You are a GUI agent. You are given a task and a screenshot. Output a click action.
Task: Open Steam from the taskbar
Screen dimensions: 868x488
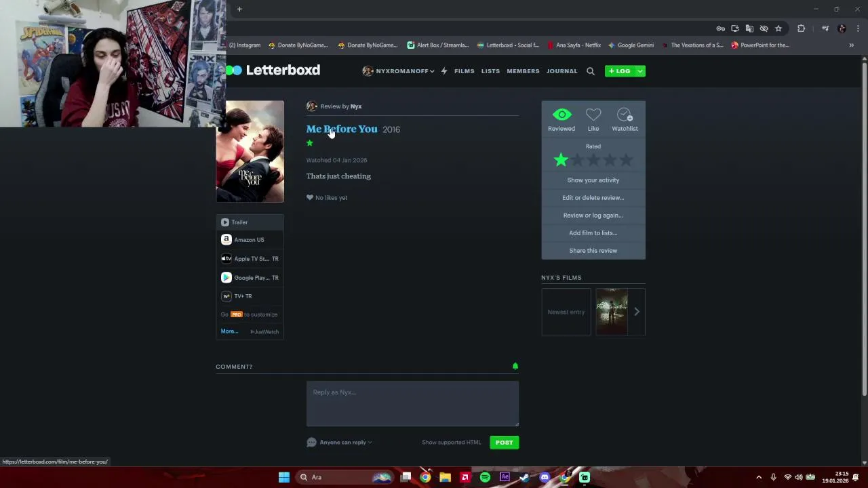pos(524,477)
